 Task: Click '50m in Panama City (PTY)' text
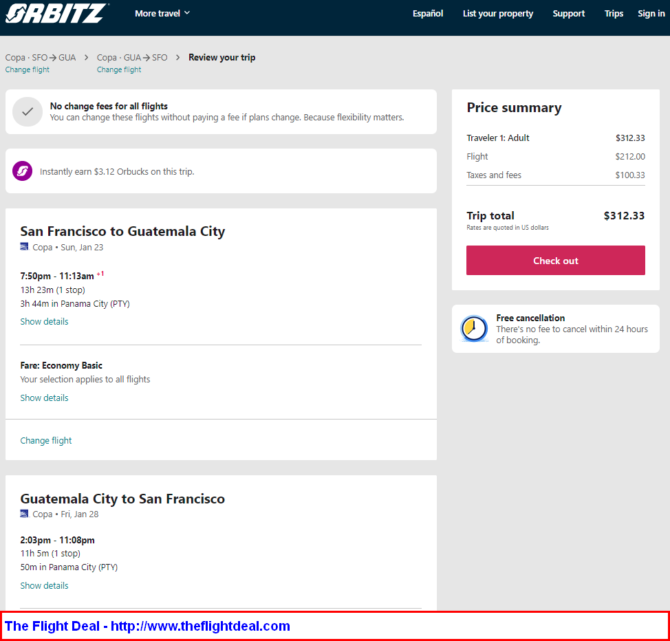(69, 567)
